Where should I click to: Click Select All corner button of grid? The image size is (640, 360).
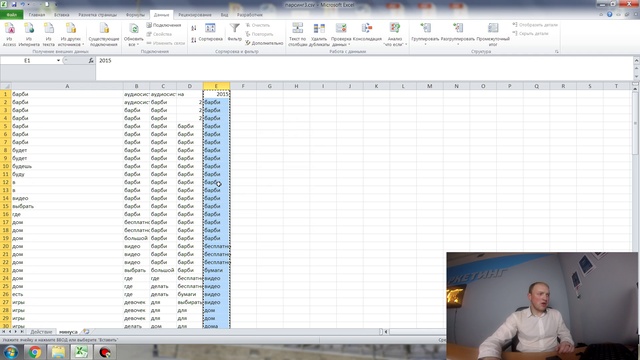[5, 86]
